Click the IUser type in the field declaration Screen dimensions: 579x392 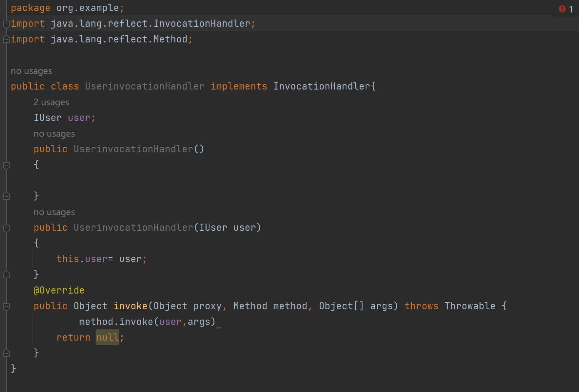[47, 118]
